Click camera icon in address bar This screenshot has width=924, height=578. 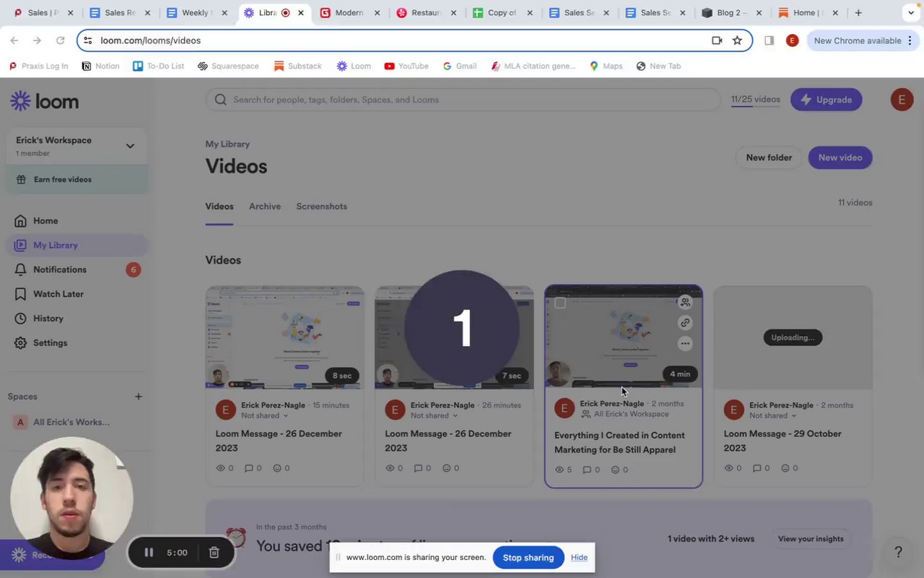(717, 40)
